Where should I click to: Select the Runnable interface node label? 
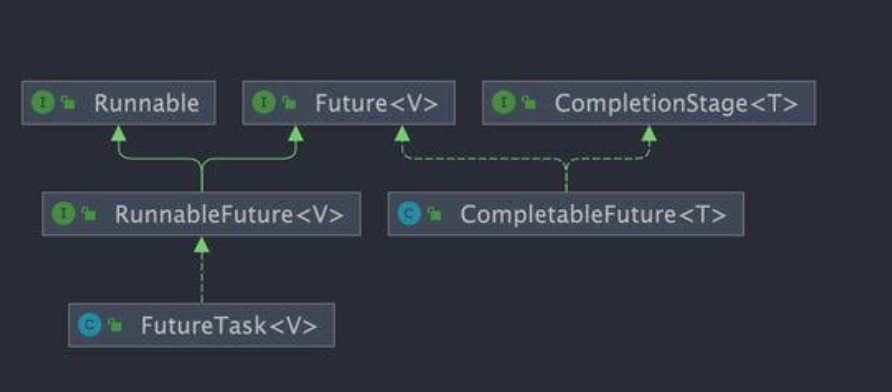point(147,103)
